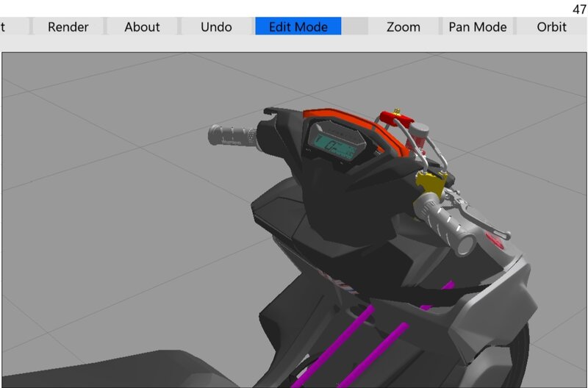Click the 47 counter in top corner
The image size is (588, 388).
click(x=579, y=9)
